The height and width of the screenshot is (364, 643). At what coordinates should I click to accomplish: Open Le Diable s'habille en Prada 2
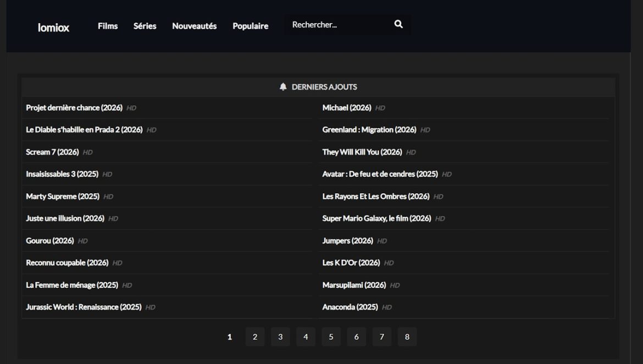(x=84, y=130)
